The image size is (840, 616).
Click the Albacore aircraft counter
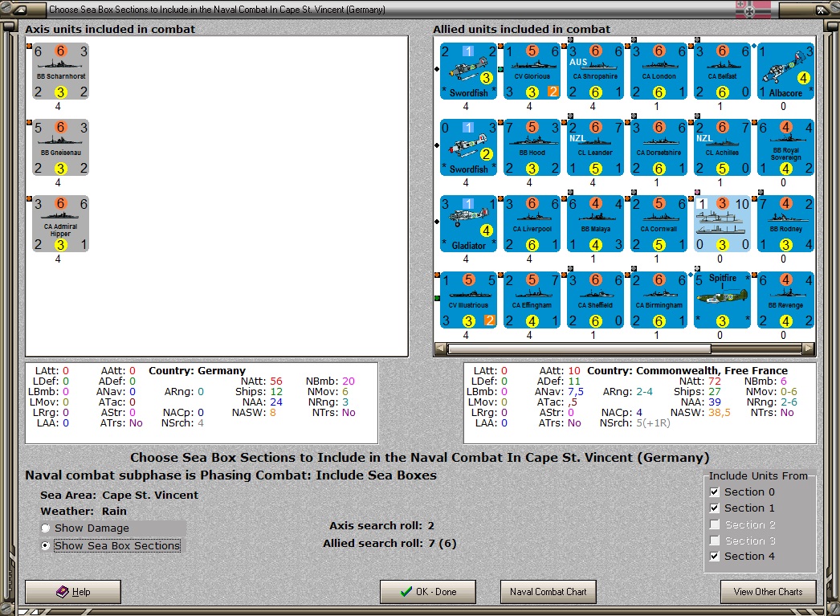click(x=786, y=71)
